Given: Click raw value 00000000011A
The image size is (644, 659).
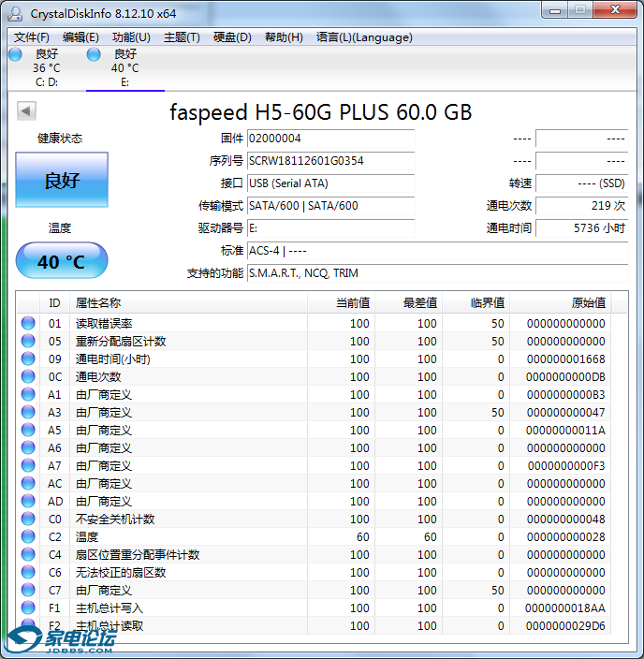Looking at the screenshot, I should 565,430.
